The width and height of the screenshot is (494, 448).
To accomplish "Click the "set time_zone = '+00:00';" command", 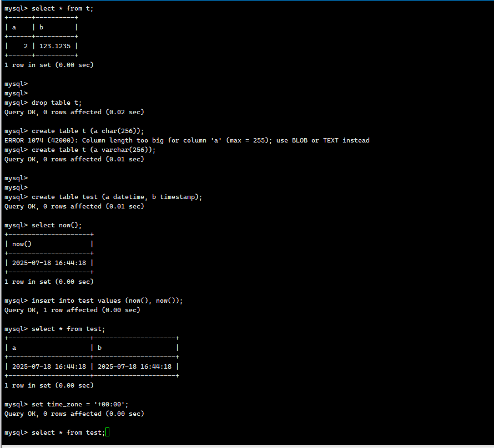I will tap(80, 405).
